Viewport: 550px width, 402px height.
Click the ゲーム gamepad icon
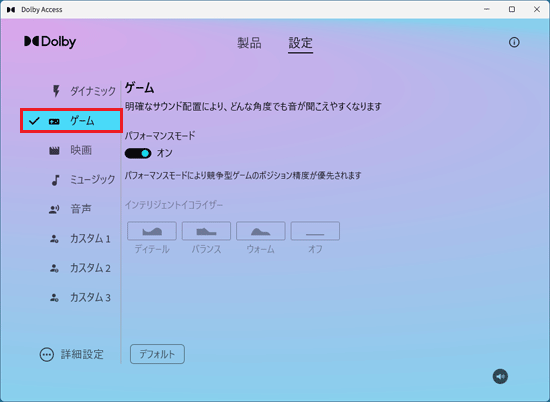coord(54,121)
